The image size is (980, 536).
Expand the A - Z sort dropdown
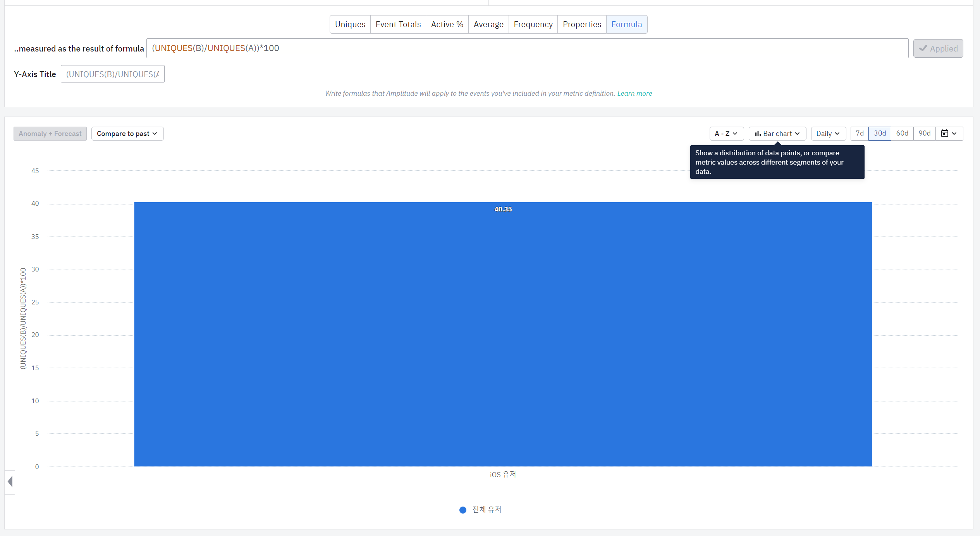tap(727, 134)
